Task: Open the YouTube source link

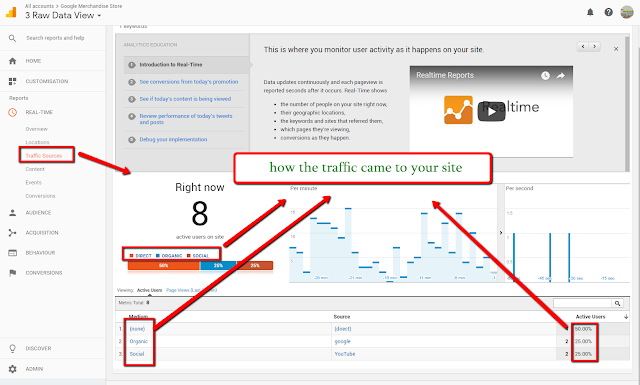Action: click(x=345, y=354)
